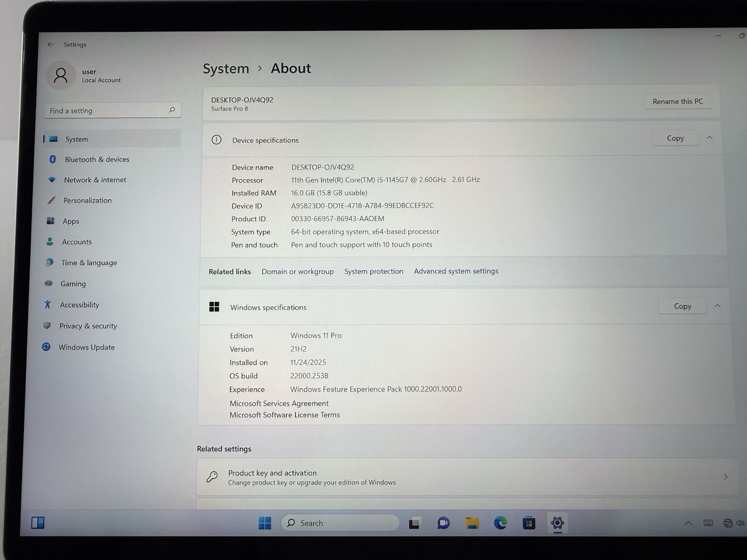Copy the device specifications
Image resolution: width=747 pixels, height=560 pixels.
tap(675, 138)
